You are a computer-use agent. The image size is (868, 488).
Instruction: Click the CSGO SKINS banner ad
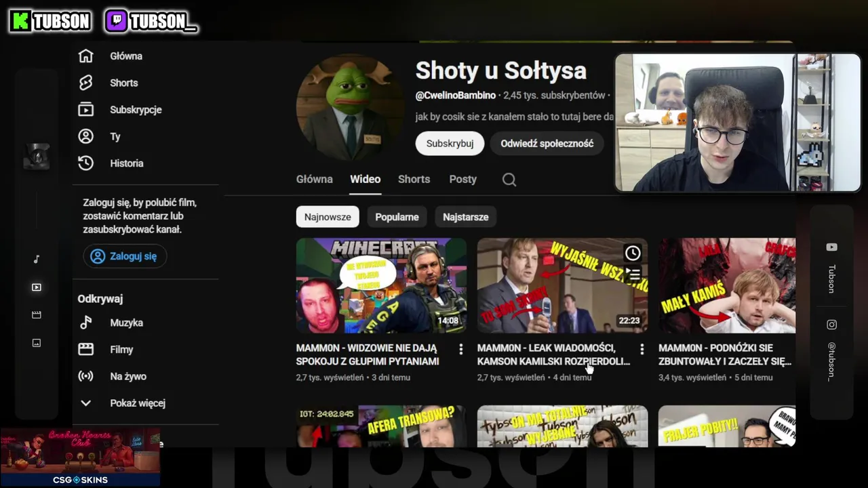click(x=80, y=457)
